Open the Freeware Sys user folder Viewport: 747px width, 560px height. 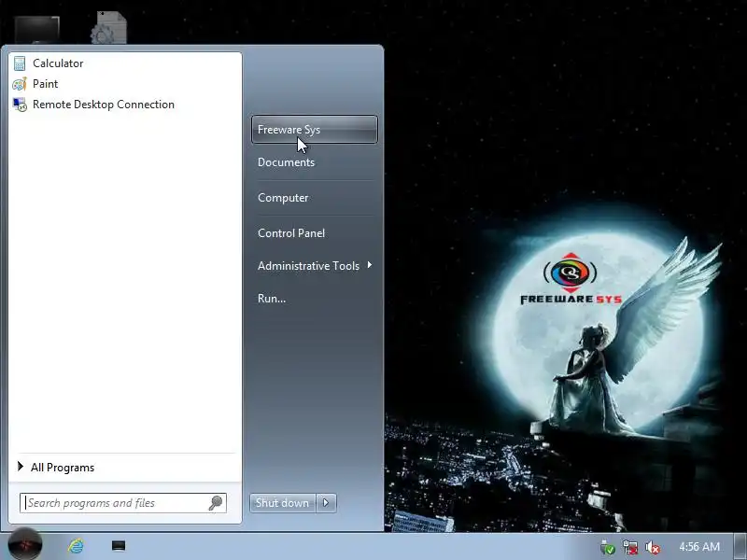click(315, 130)
